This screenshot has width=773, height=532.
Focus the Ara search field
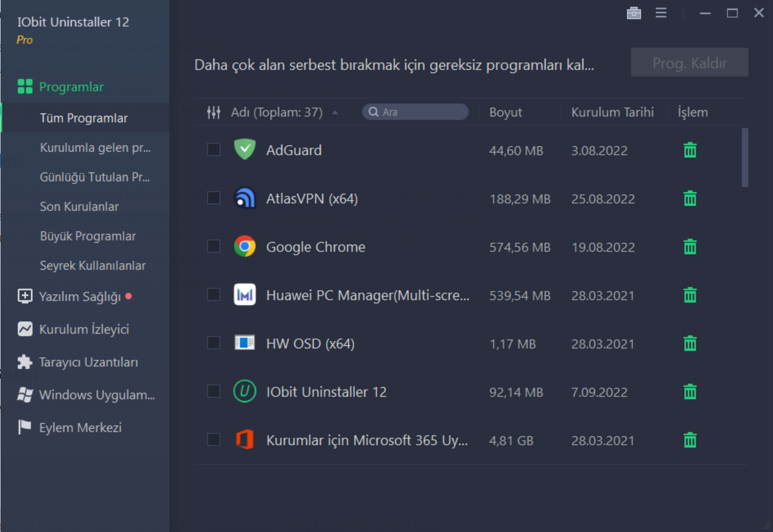click(x=415, y=112)
